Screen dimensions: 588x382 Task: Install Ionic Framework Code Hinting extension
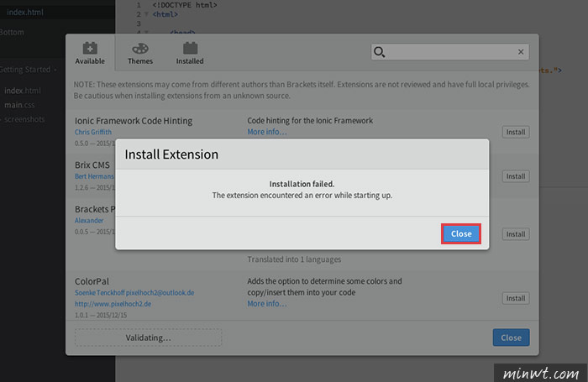pos(516,132)
